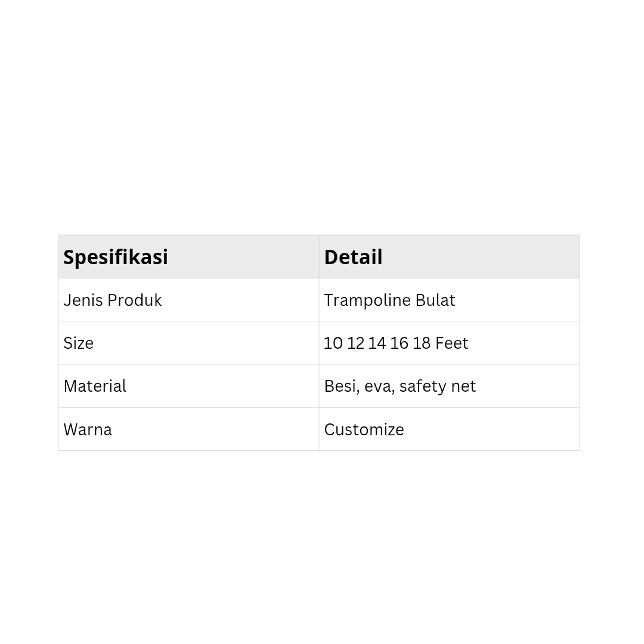Select the Warna label cell

point(188,429)
